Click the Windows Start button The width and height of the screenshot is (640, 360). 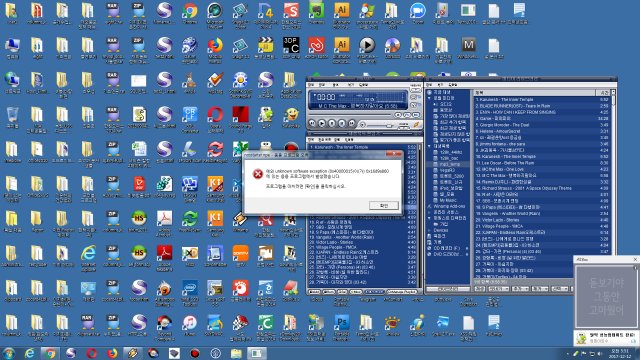coord(9,353)
